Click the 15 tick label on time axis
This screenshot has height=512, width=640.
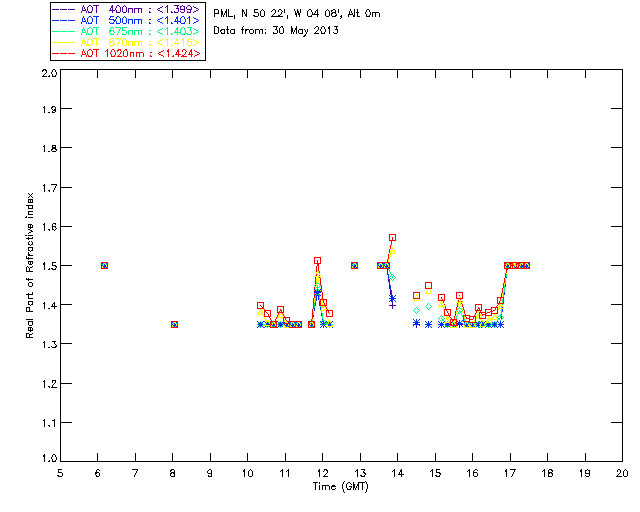[x=435, y=473]
